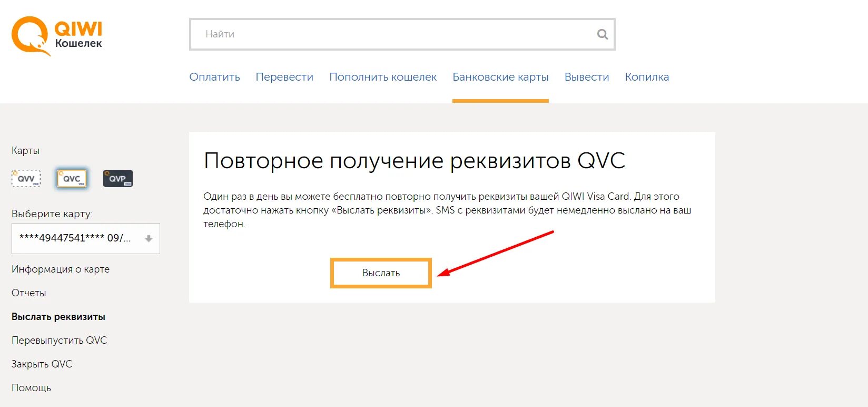The height and width of the screenshot is (407, 868).
Task: Expand the Выберите карту dropdown
Action: click(86, 238)
